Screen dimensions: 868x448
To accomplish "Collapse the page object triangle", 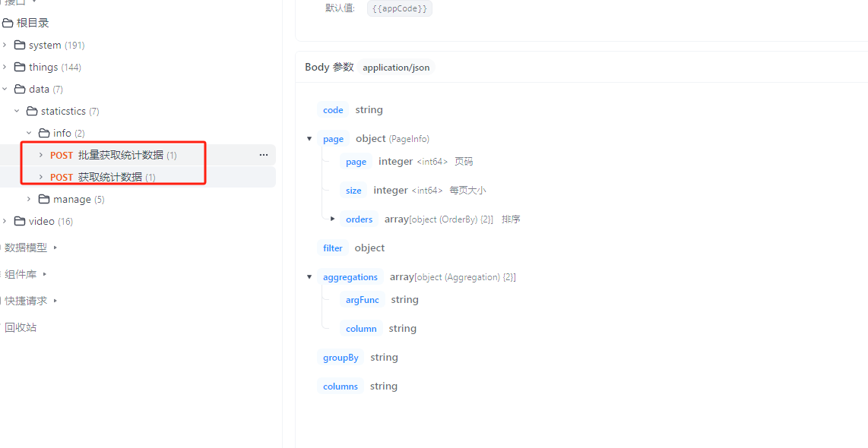I will point(309,139).
